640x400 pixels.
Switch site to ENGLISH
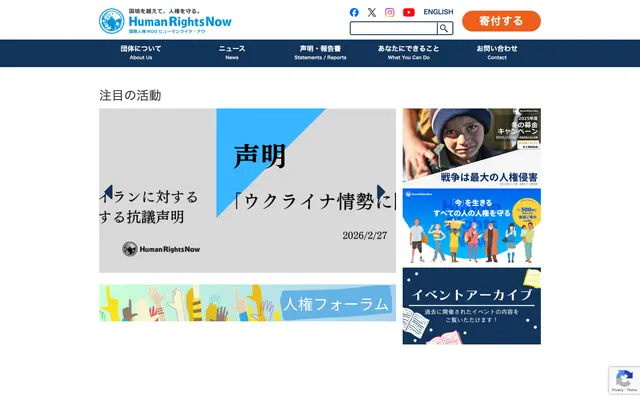[438, 12]
